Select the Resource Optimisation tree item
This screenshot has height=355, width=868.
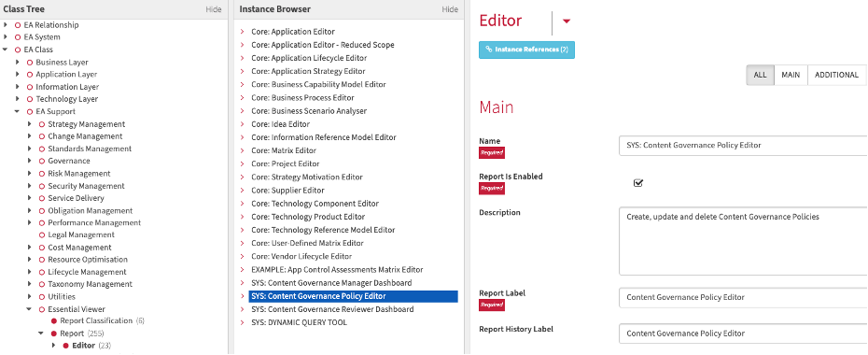[x=88, y=259]
